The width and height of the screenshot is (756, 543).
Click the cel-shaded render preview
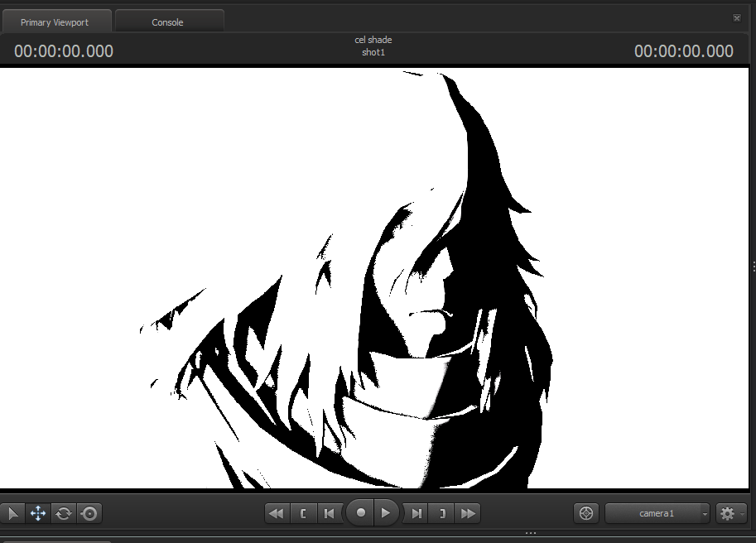point(374,278)
